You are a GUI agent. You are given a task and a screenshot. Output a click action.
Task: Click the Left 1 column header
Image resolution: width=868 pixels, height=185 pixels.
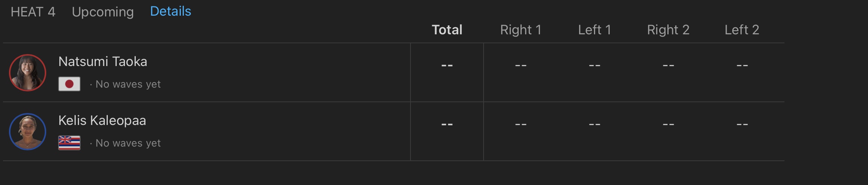pyautogui.click(x=594, y=30)
